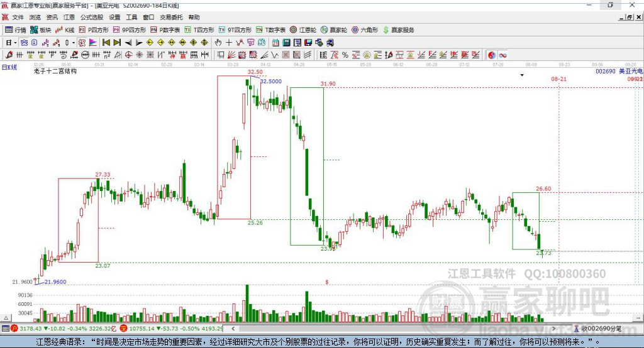The image size is (644, 348).
Task: Open the P四方形 tool
Action: click(94, 30)
